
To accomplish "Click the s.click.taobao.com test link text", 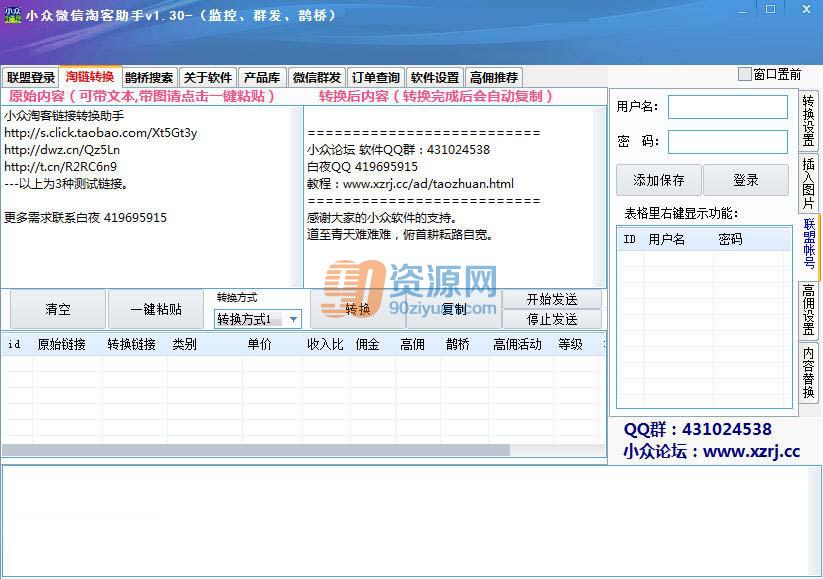I will click(101, 133).
